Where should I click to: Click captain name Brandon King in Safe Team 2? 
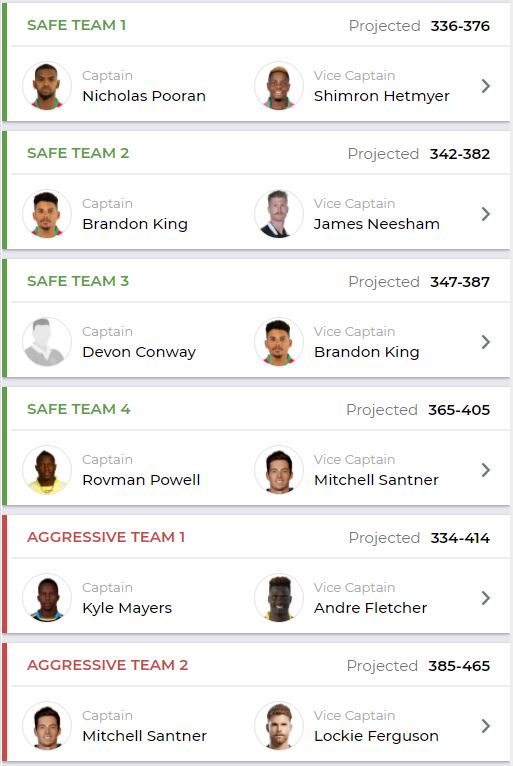pyautogui.click(x=135, y=224)
